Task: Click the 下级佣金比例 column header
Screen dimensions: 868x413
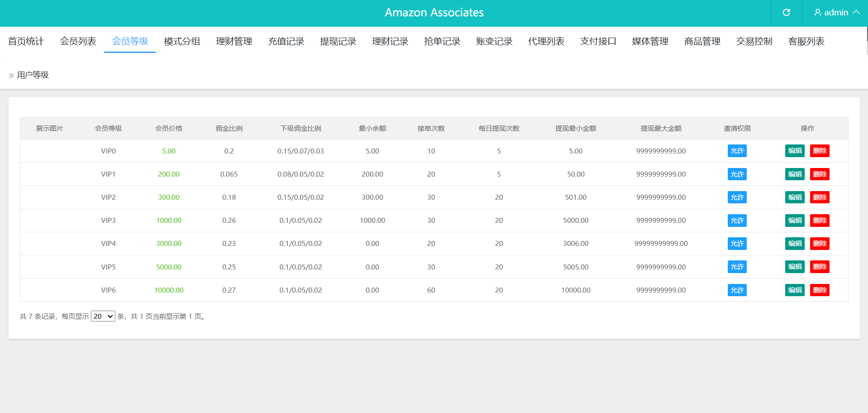Action: point(301,129)
